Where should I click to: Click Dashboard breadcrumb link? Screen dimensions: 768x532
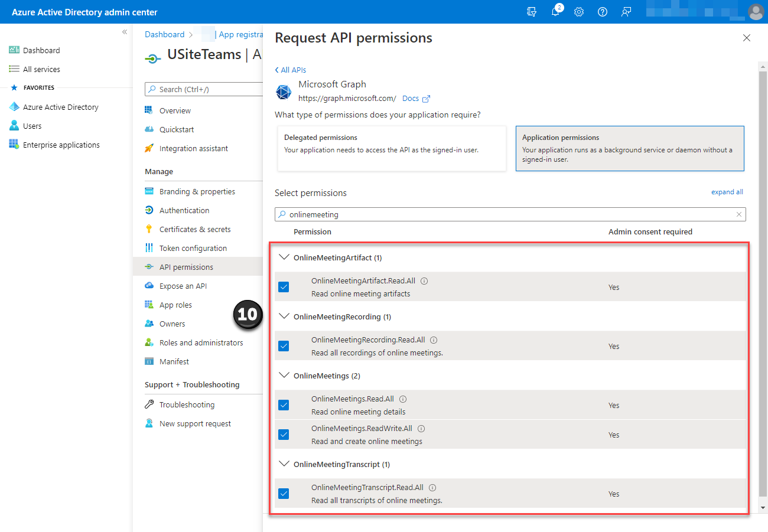(x=165, y=34)
